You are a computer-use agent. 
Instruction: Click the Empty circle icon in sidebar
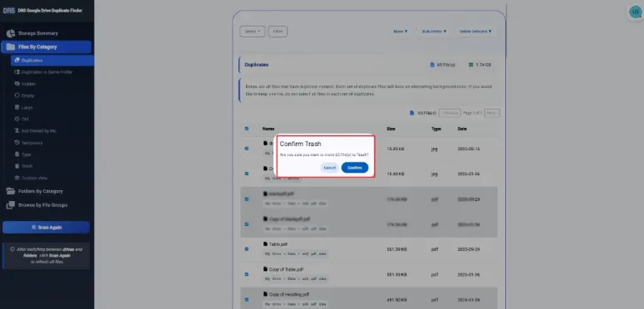pyautogui.click(x=17, y=96)
